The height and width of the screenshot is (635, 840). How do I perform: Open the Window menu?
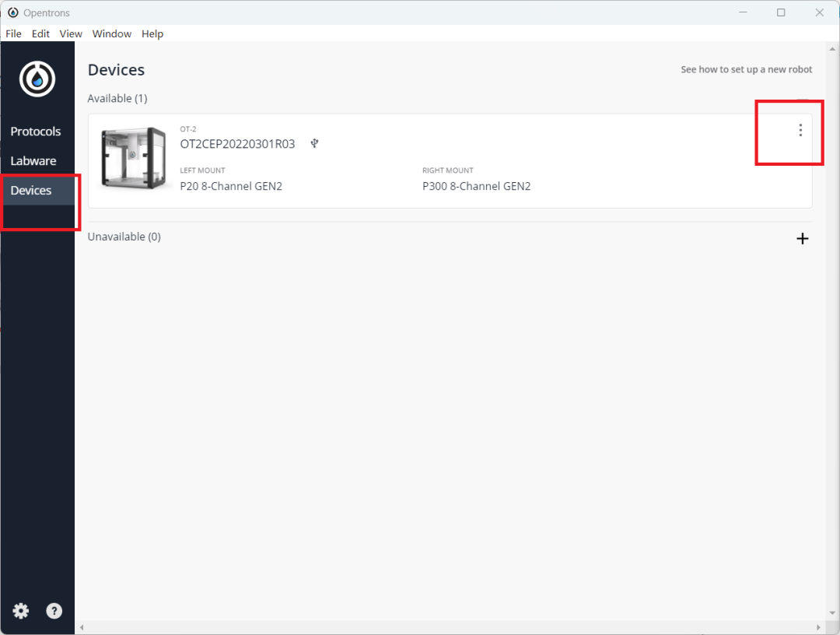click(x=112, y=33)
